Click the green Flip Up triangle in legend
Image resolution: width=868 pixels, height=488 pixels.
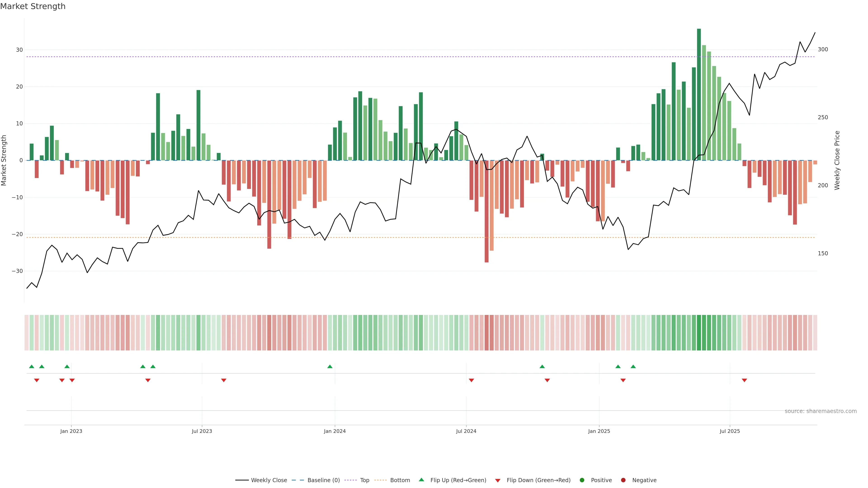tap(421, 480)
